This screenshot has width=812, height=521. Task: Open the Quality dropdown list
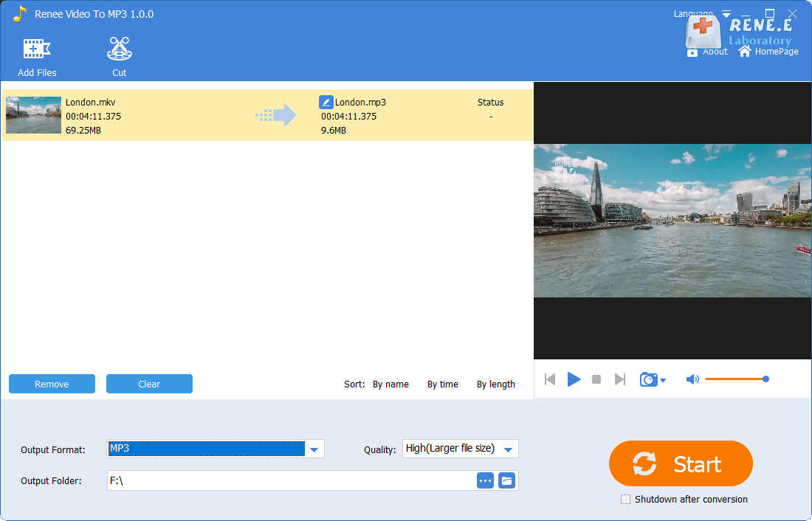pyautogui.click(x=508, y=449)
